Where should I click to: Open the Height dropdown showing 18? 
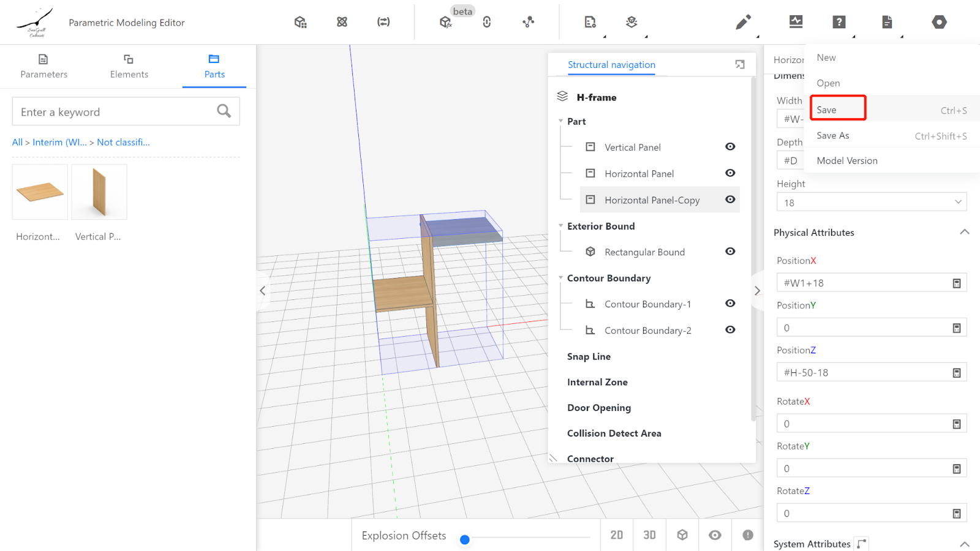871,203
